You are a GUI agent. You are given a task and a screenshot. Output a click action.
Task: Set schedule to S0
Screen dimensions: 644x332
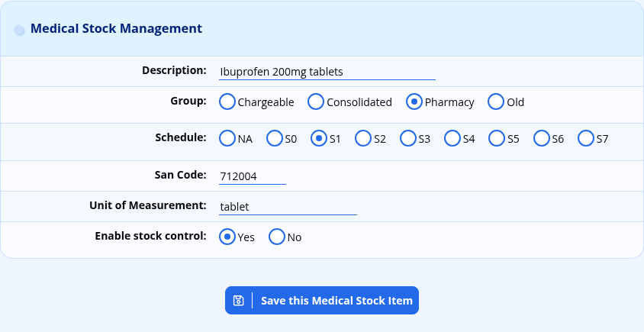[x=275, y=138]
